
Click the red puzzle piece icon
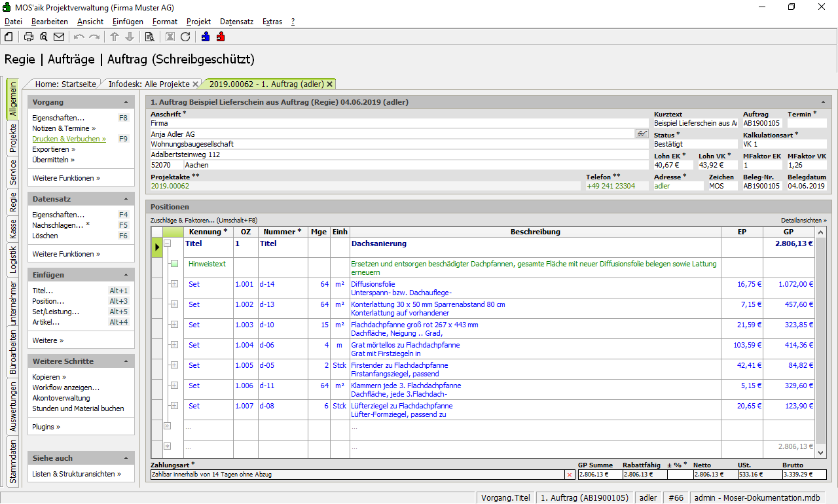(221, 37)
